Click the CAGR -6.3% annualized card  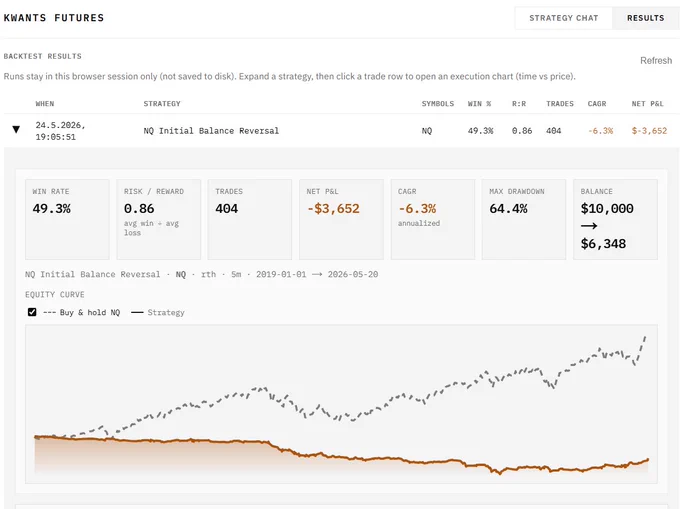(x=433, y=219)
